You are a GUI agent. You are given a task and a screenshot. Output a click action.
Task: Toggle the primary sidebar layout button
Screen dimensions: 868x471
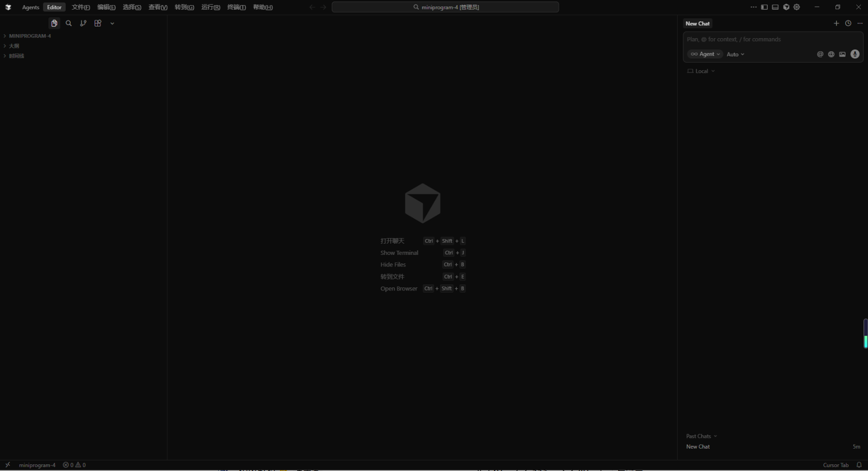tap(764, 7)
